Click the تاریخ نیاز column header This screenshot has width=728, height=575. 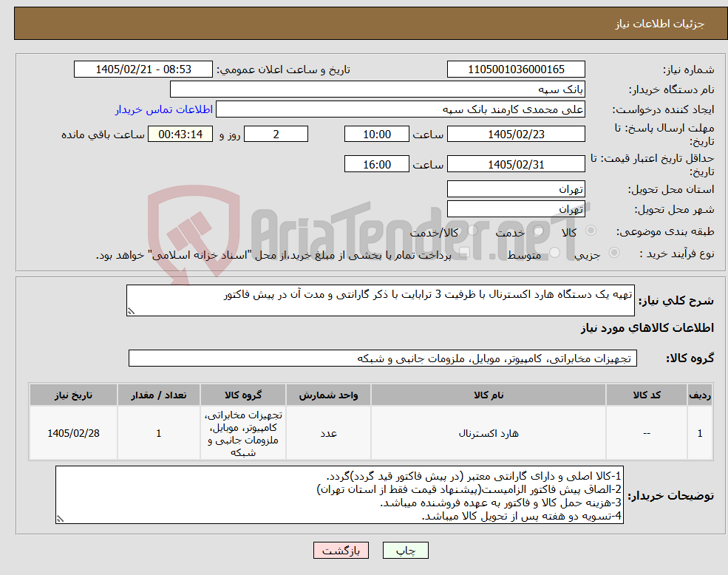tap(73, 395)
